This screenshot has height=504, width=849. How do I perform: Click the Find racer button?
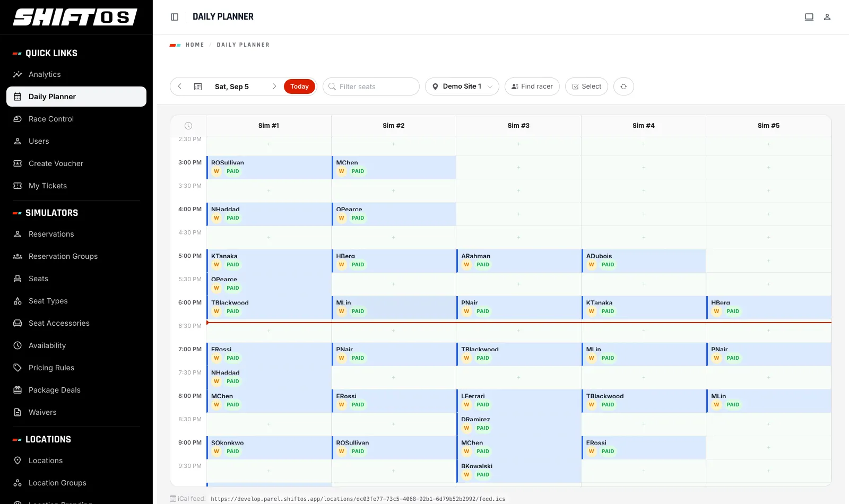(x=532, y=86)
